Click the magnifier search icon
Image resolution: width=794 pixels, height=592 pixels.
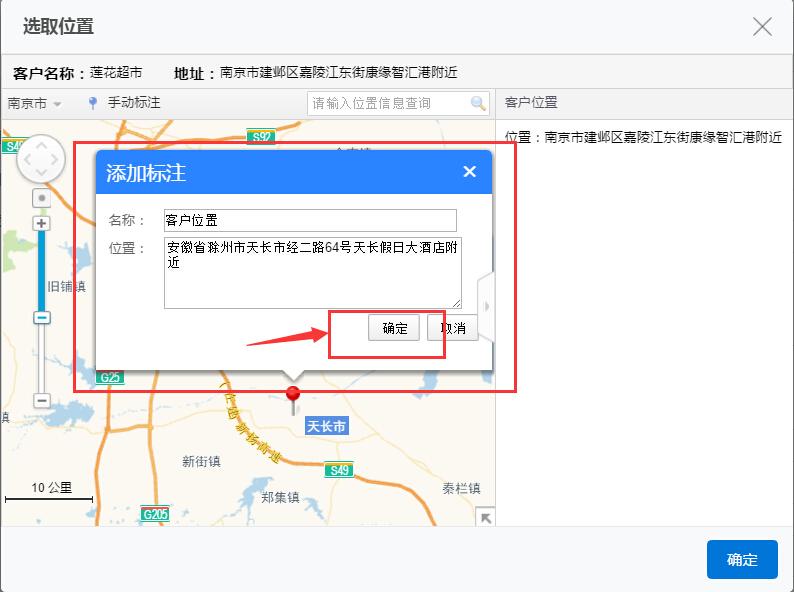[478, 103]
